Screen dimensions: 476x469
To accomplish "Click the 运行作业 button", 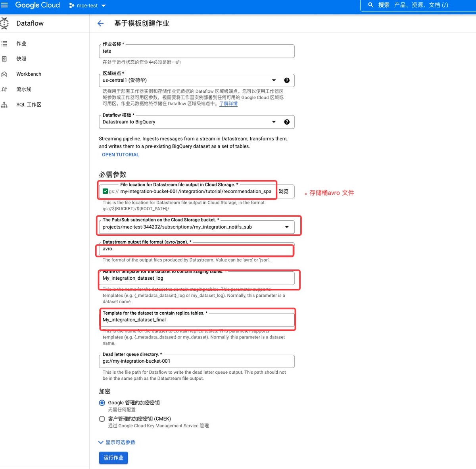I will click(x=113, y=458).
